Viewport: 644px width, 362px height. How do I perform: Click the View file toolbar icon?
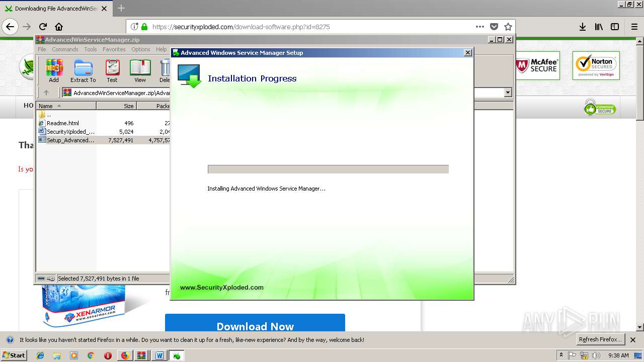(140, 71)
